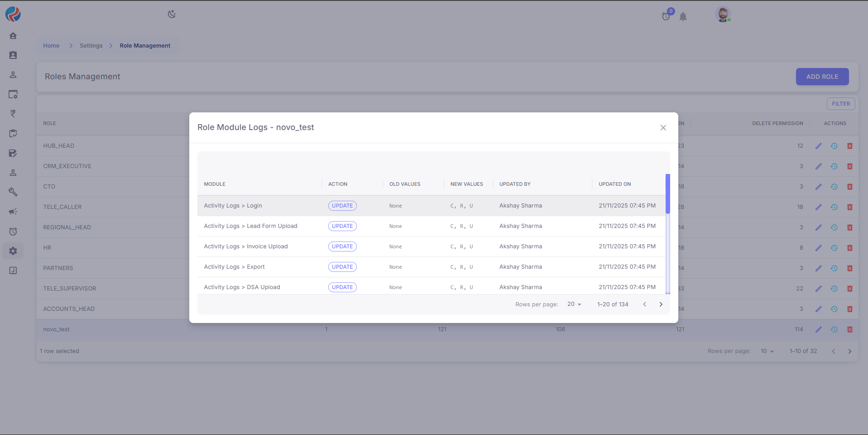
Task: Open the notifications bell
Action: [x=683, y=17]
